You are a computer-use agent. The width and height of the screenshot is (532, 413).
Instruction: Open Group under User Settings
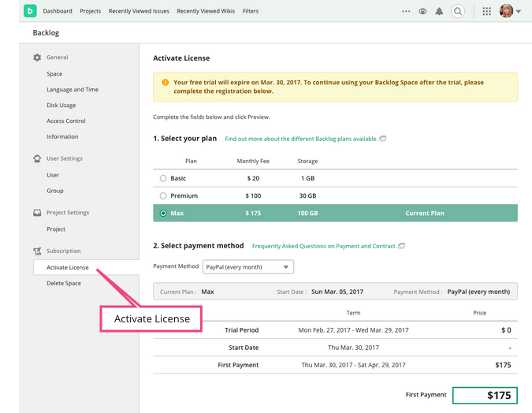(x=55, y=191)
